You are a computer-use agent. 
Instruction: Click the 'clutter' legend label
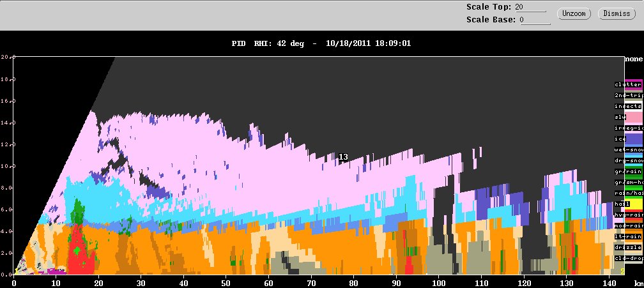[x=627, y=84]
